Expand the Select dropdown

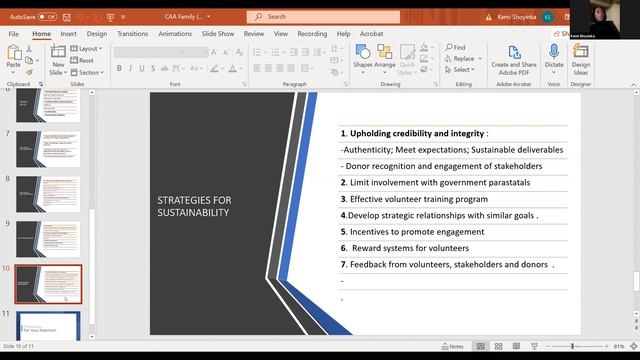(x=460, y=70)
